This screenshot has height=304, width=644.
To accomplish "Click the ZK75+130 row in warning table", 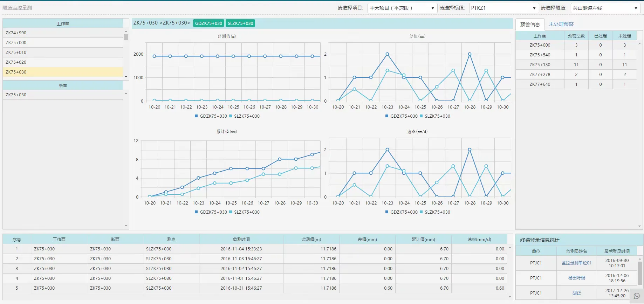I will (x=576, y=65).
